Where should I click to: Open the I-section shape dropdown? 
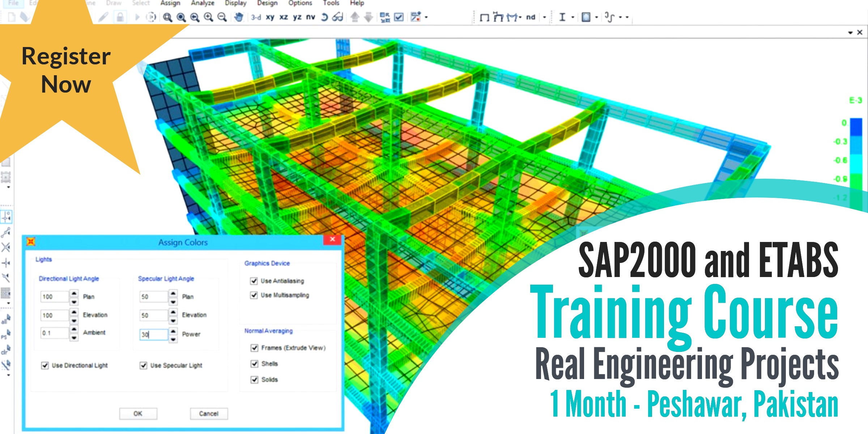coord(573,17)
